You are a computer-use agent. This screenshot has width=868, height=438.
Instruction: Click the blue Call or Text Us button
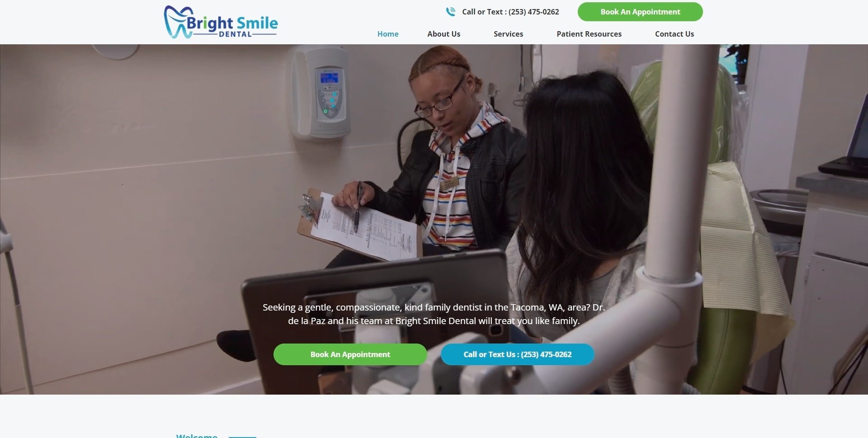[517, 354]
